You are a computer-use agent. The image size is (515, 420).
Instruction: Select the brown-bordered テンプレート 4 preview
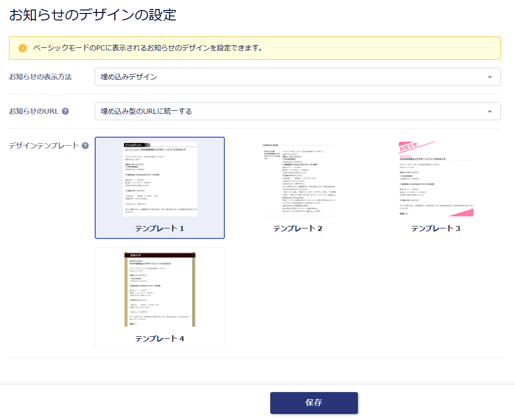click(x=160, y=289)
